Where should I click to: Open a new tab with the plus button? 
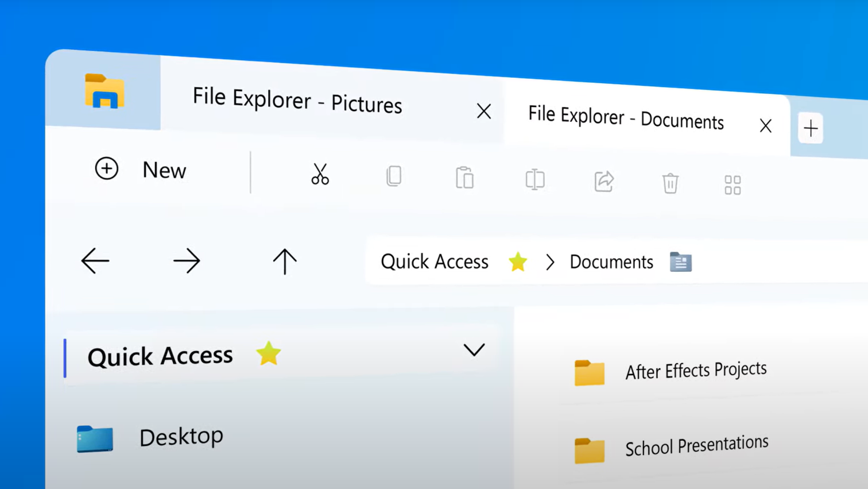(x=811, y=128)
